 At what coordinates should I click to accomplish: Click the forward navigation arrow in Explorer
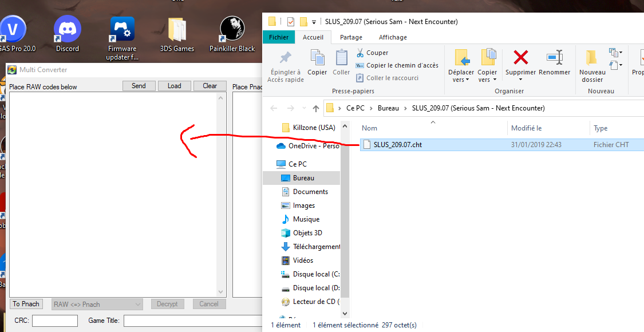click(290, 109)
